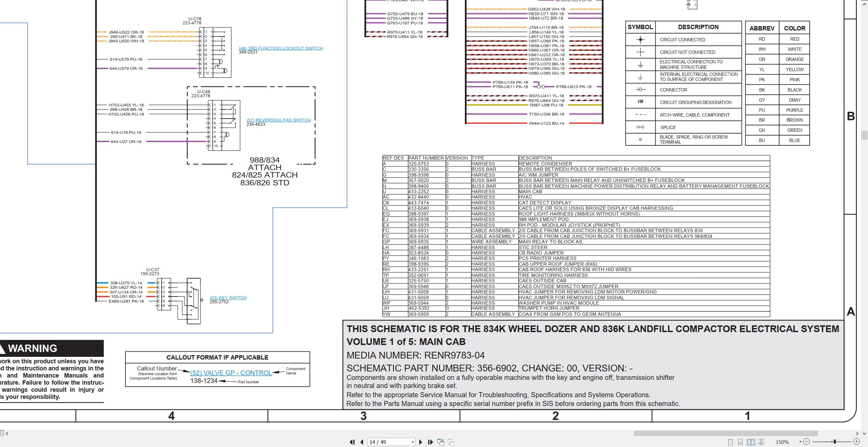The image size is (868, 447).
Task: Click part number 255-2752 under key switch
Action: click(x=219, y=302)
